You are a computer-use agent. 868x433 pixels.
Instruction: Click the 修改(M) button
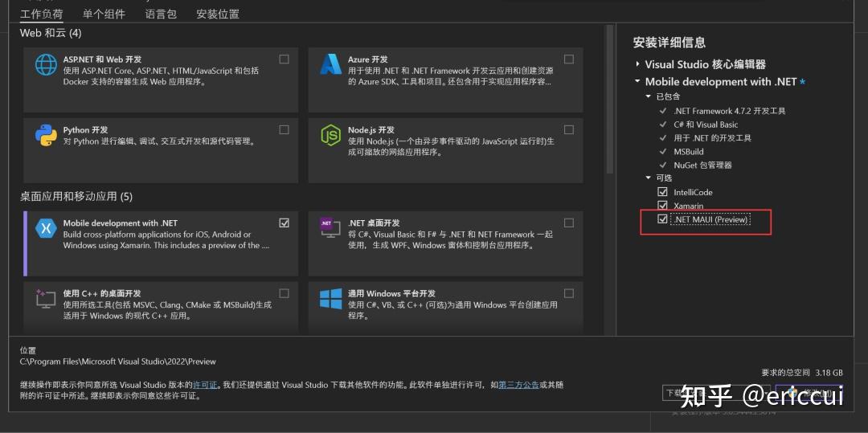pyautogui.click(x=809, y=393)
